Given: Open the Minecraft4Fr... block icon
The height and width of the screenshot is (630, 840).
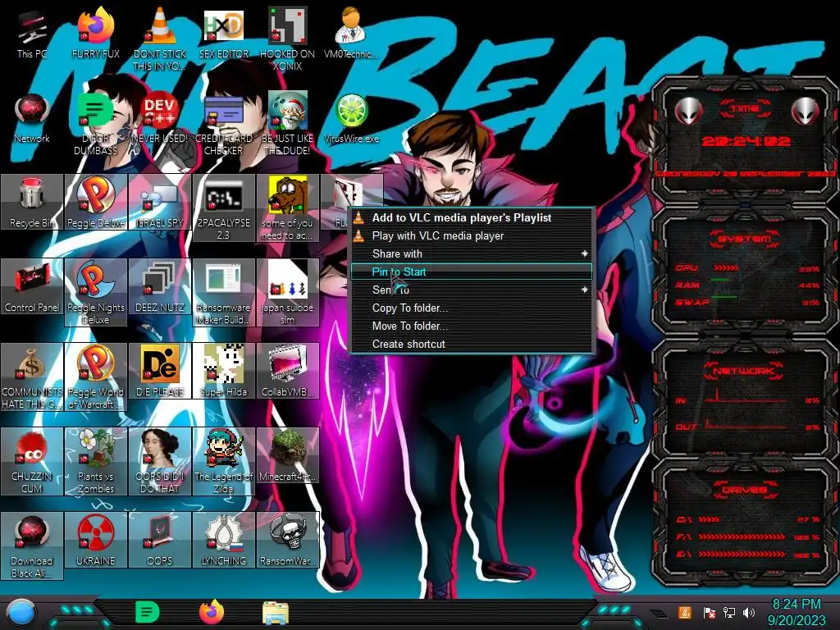Looking at the screenshot, I should coord(288,455).
